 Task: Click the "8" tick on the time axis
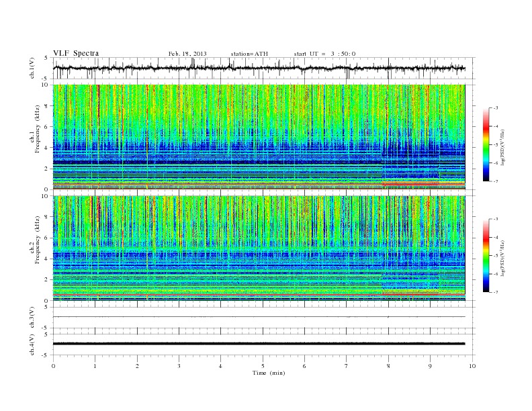point(388,366)
